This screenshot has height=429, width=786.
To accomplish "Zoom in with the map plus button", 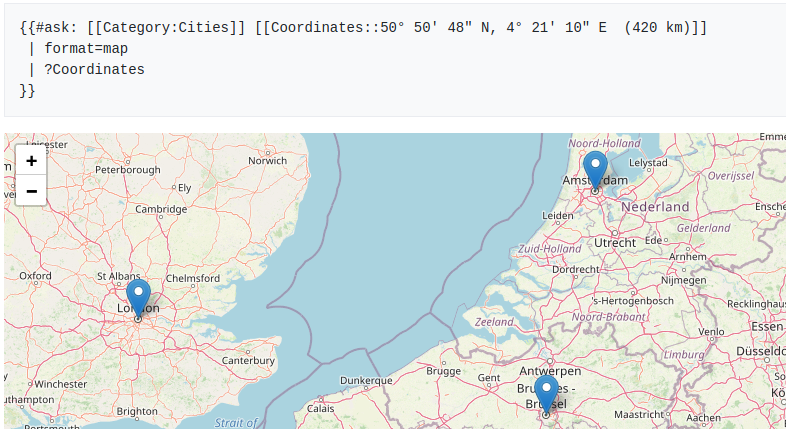I will pos(31,161).
